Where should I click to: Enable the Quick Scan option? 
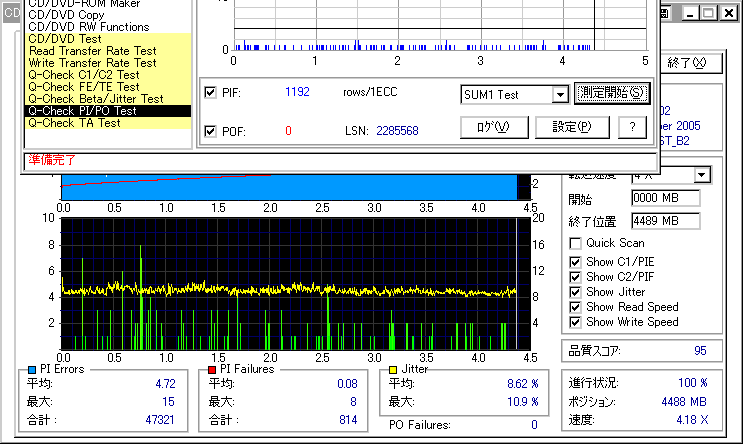point(575,243)
